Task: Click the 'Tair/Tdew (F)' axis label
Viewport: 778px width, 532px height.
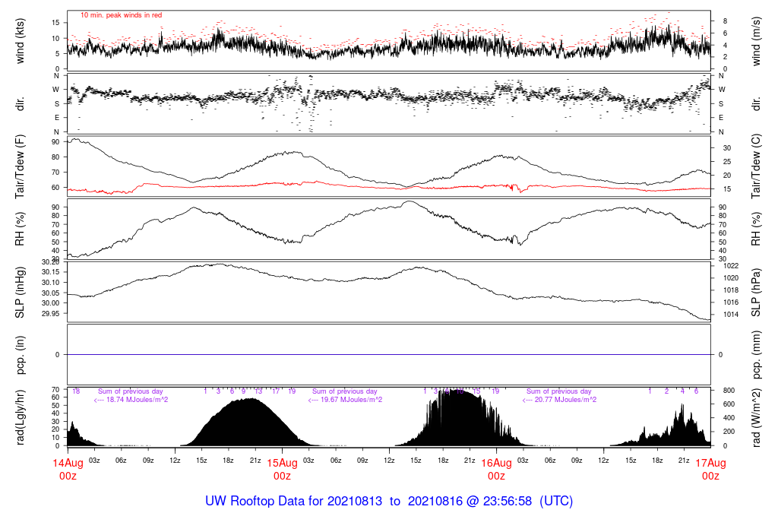Action: pyautogui.click(x=20, y=166)
